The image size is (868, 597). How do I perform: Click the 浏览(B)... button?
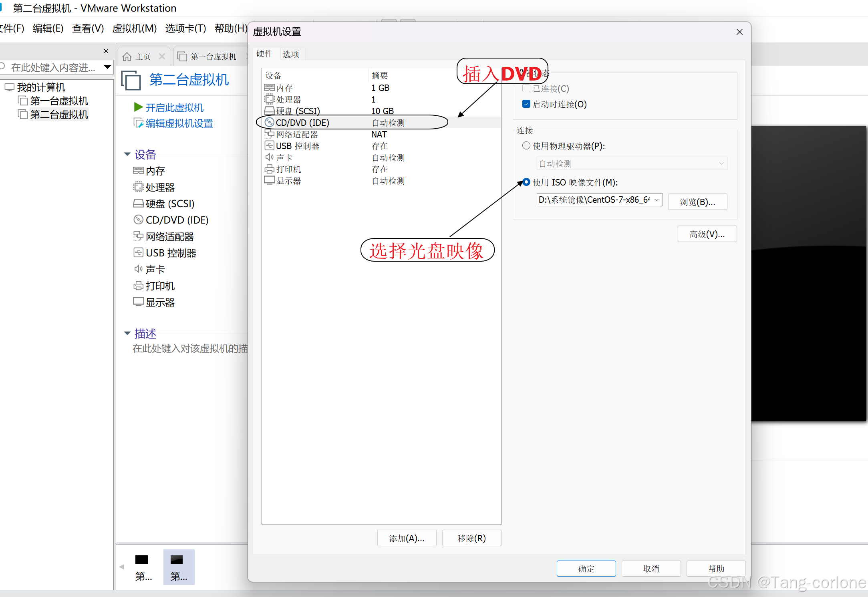pyautogui.click(x=697, y=202)
